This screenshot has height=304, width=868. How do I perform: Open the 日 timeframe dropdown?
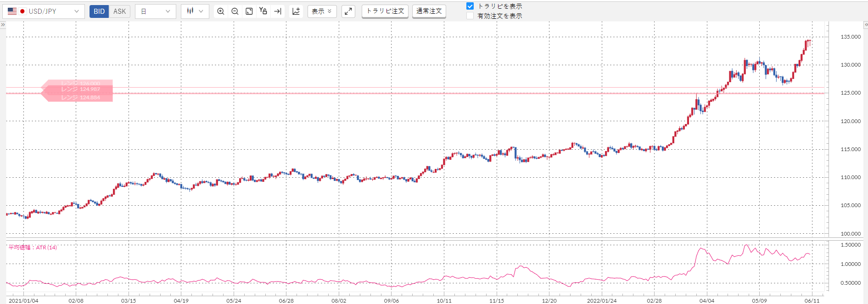156,11
